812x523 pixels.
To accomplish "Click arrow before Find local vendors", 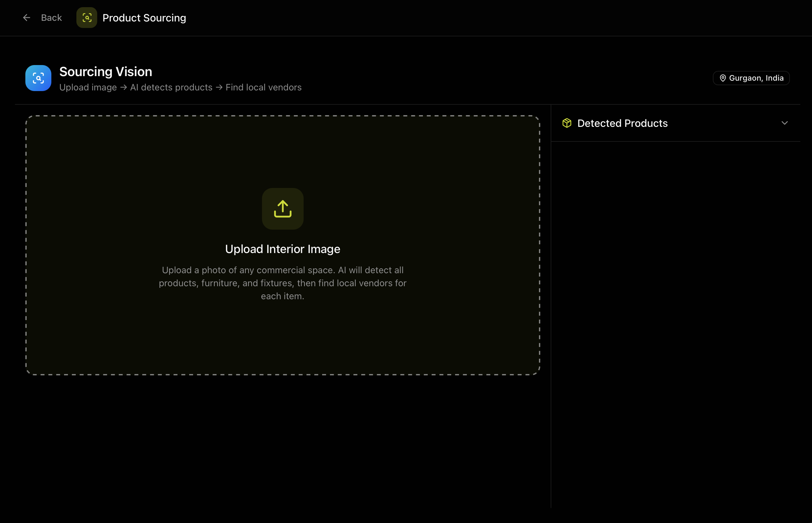I will (x=219, y=87).
